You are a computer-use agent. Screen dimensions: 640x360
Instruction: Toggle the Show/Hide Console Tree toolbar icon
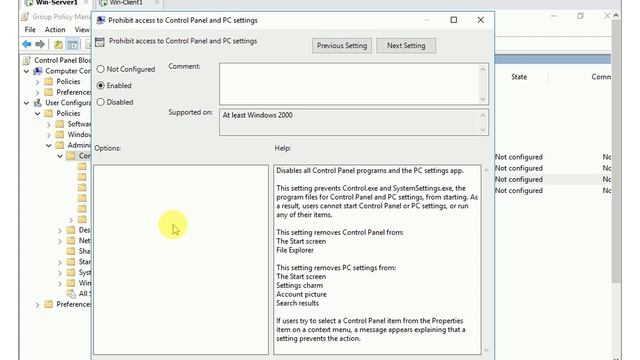(72, 44)
